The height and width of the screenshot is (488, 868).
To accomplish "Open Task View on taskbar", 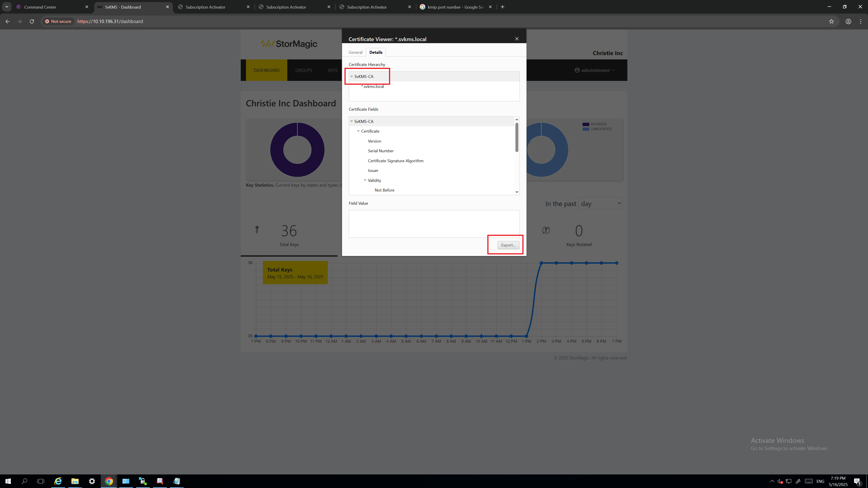I will tap(41, 481).
